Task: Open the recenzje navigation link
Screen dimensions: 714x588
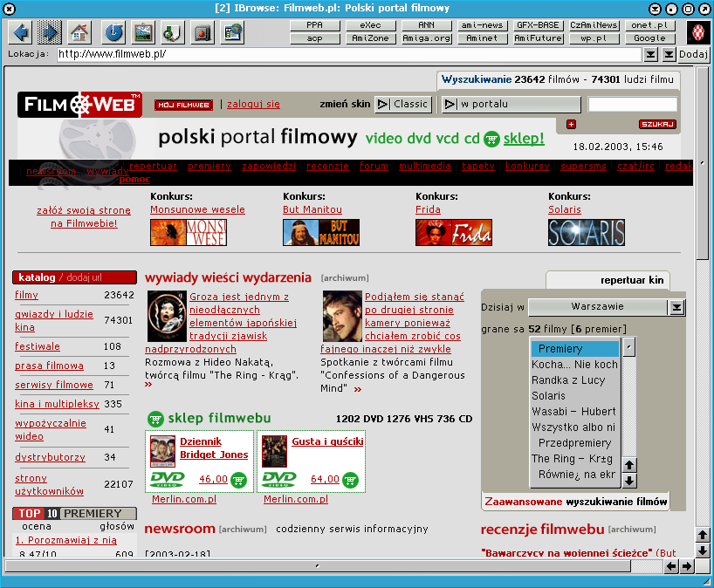Action: 327,166
